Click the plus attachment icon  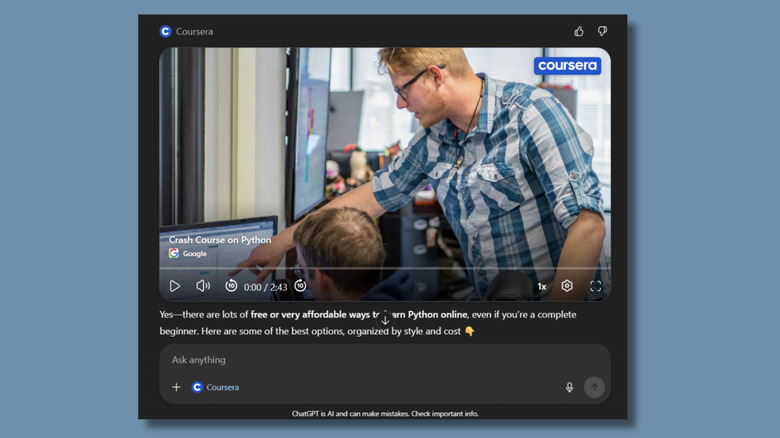pos(176,387)
